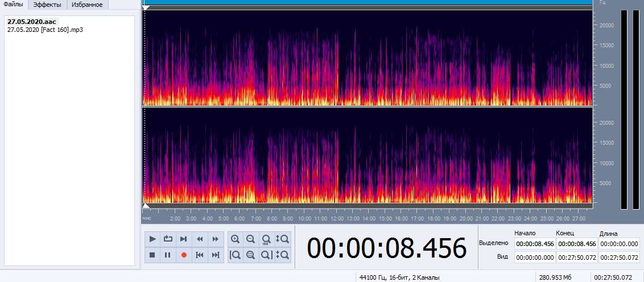This screenshot has width=644, height=282.
Task: Stop audio playback
Action: [152, 255]
